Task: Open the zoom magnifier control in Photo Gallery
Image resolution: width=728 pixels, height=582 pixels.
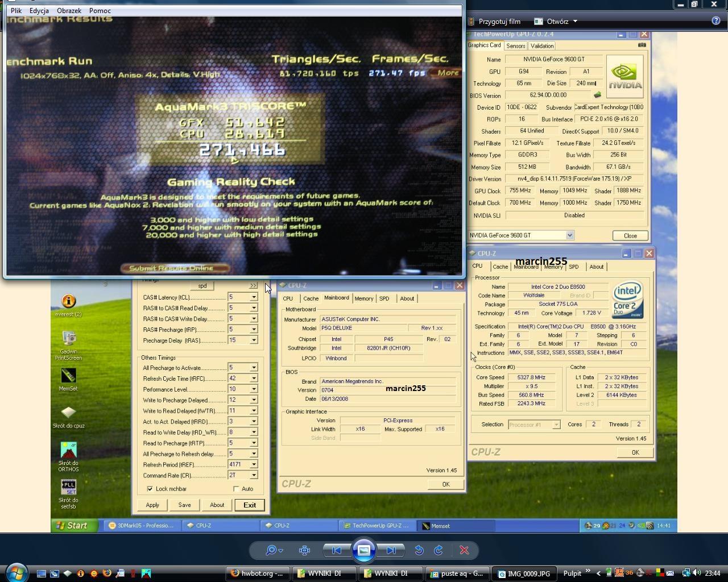Action: tap(274, 550)
